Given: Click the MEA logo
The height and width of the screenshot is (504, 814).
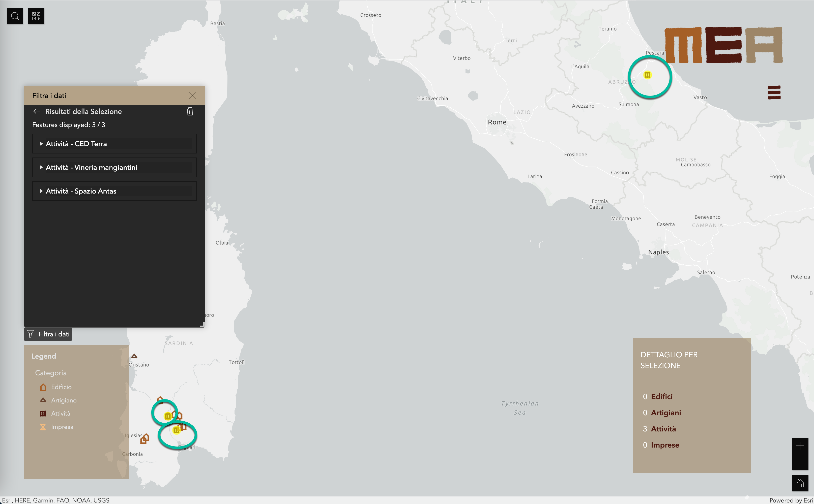Looking at the screenshot, I should 723,45.
